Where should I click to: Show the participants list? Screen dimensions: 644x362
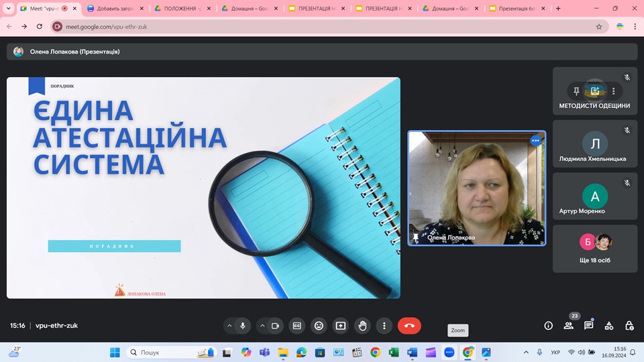(568, 326)
